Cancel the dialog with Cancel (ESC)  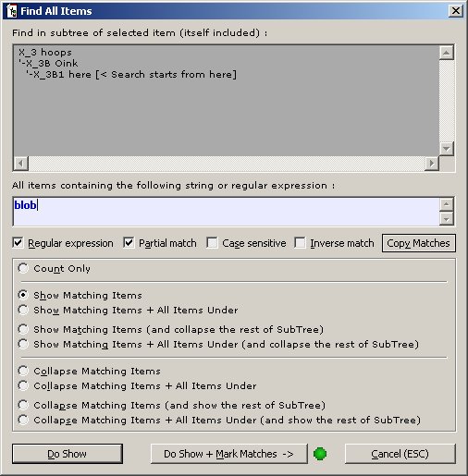tap(400, 454)
